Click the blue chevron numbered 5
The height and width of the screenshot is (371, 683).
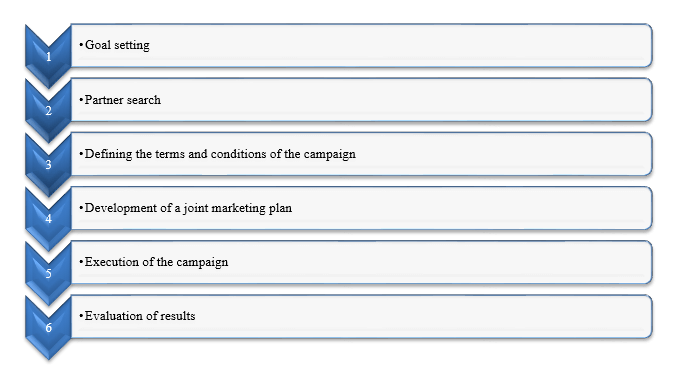click(48, 273)
